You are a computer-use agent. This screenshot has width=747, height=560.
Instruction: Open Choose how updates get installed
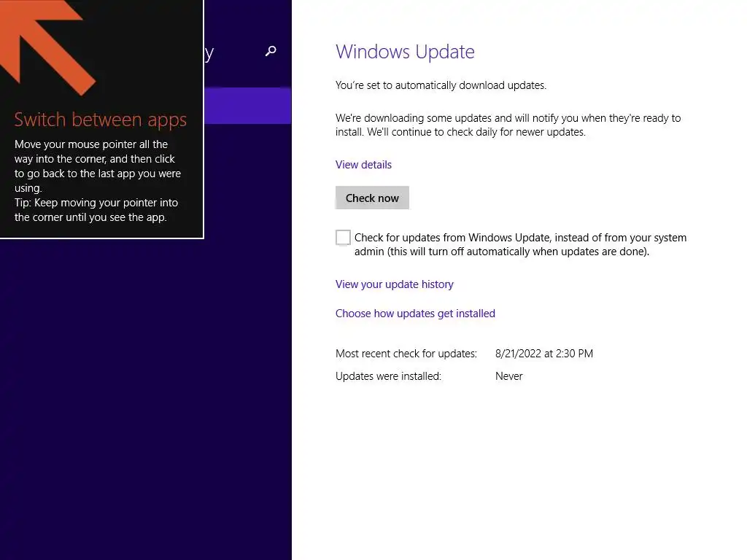pyautogui.click(x=415, y=314)
